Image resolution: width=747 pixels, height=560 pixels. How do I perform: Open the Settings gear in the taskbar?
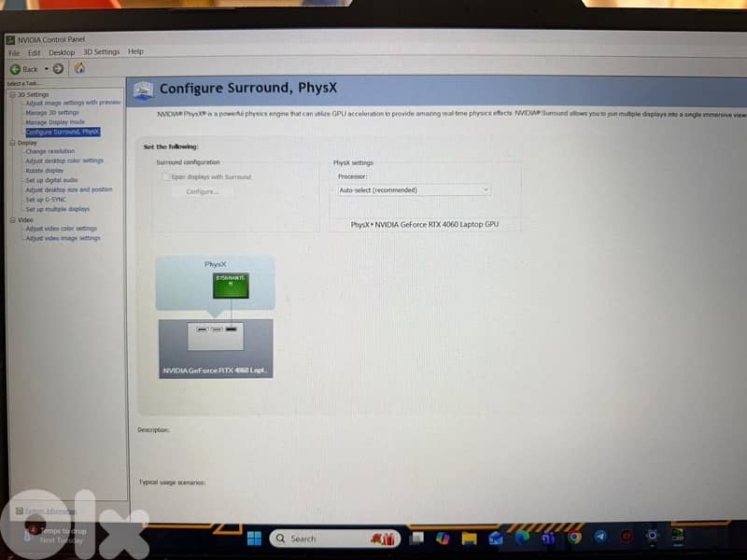pyautogui.click(x=652, y=536)
